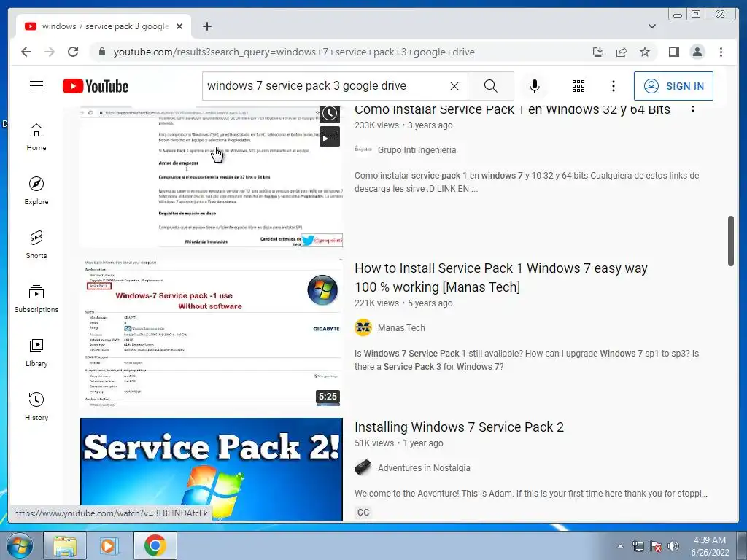Viewport: 747px width, 560px height.
Task: Go to the YouTube logo home
Action: 96,86
